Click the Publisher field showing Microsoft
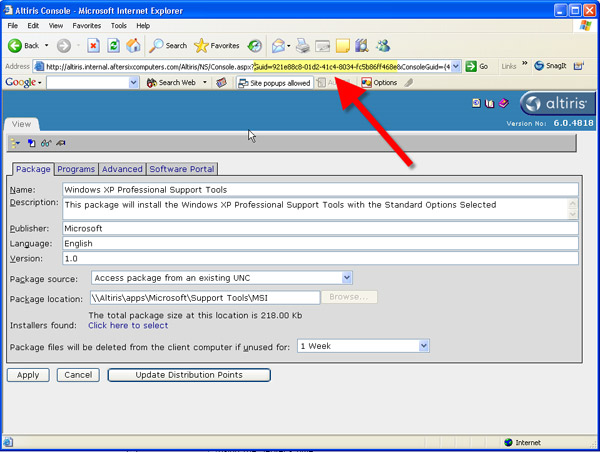 [x=320, y=228]
